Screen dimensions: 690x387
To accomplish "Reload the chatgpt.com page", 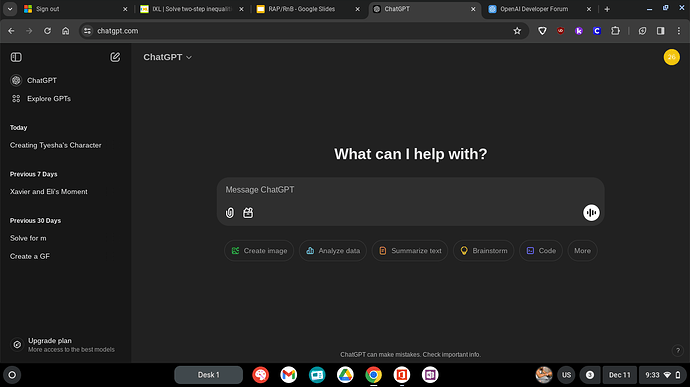I will pos(47,31).
